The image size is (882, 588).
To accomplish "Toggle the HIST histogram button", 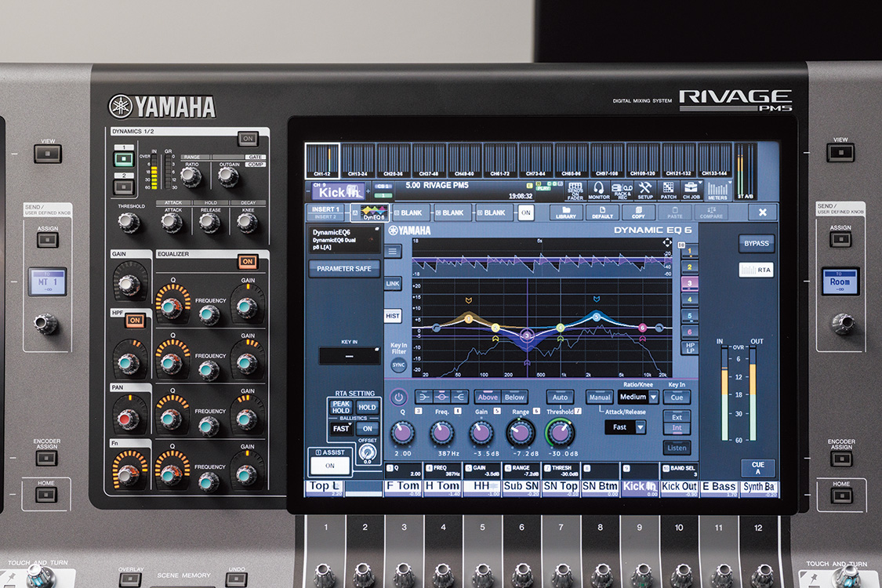I will coord(393,316).
